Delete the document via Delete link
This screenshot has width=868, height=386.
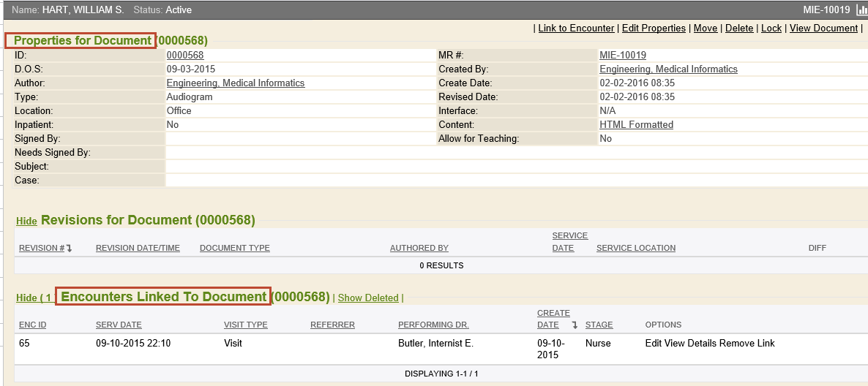click(739, 29)
